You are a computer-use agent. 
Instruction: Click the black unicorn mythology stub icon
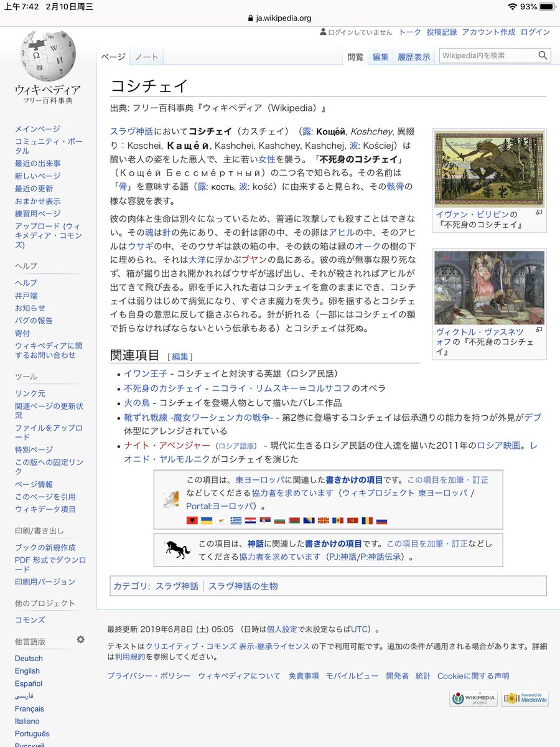(177, 550)
